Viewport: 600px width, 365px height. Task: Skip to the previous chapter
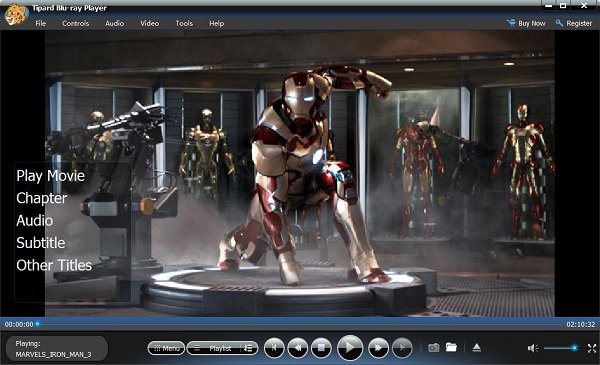274,348
